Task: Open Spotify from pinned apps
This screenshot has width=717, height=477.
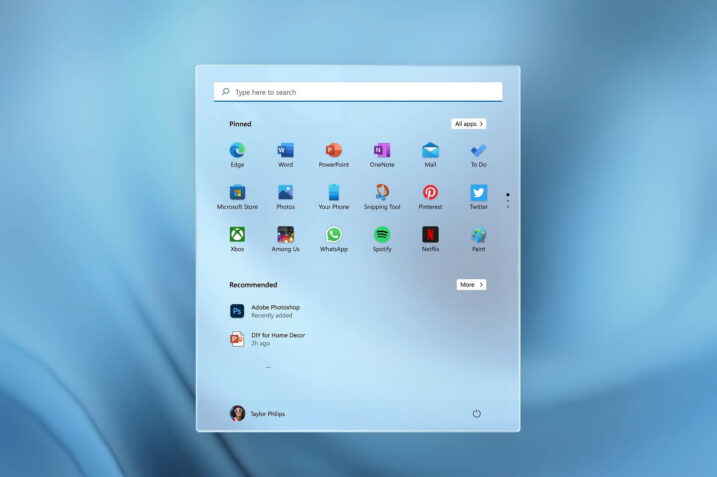Action: (382, 235)
